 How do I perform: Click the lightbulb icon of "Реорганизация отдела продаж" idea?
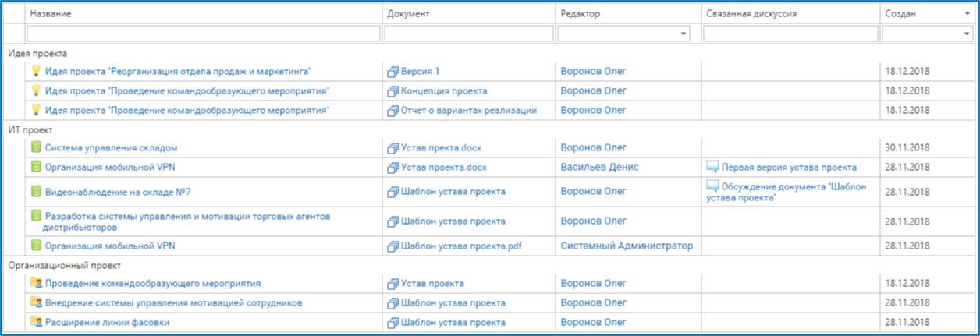[35, 71]
